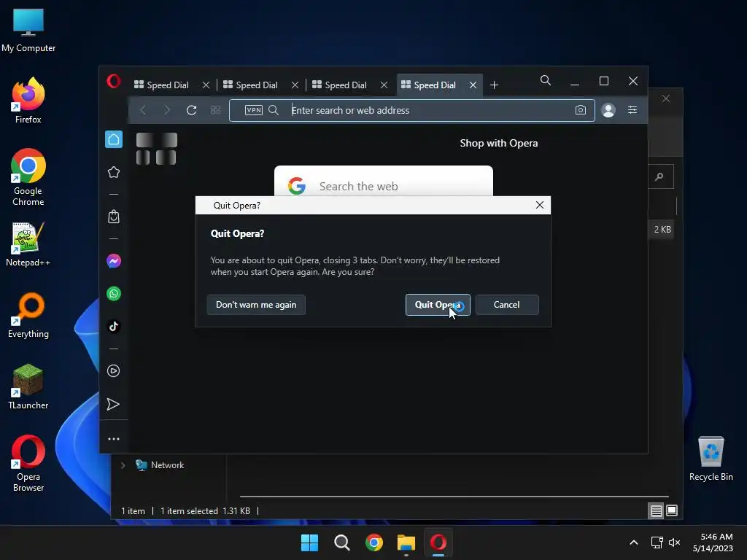Show hidden system tray icons chevron

tap(634, 542)
